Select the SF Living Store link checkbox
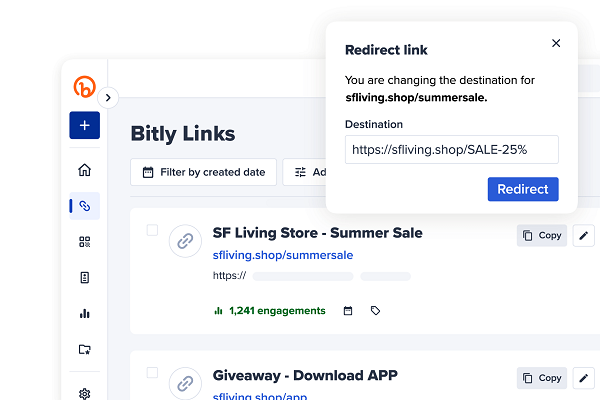The width and height of the screenshot is (600, 400). (x=152, y=230)
